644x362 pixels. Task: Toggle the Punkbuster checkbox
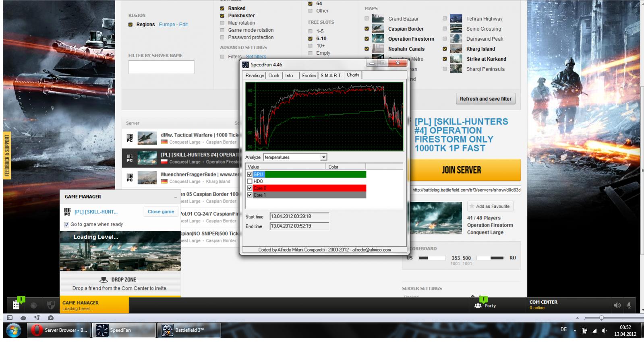click(222, 16)
